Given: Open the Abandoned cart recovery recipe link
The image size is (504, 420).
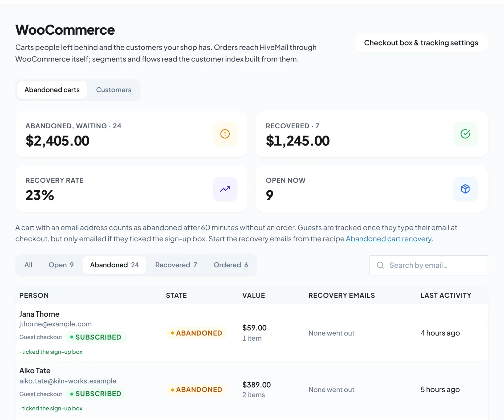Looking at the screenshot, I should [389, 239].
